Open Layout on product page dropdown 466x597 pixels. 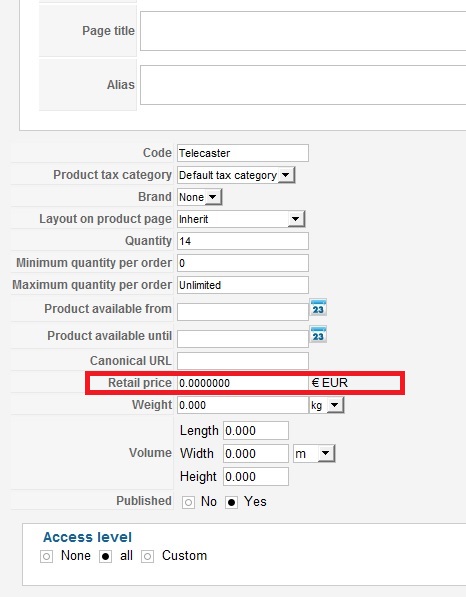click(x=241, y=219)
